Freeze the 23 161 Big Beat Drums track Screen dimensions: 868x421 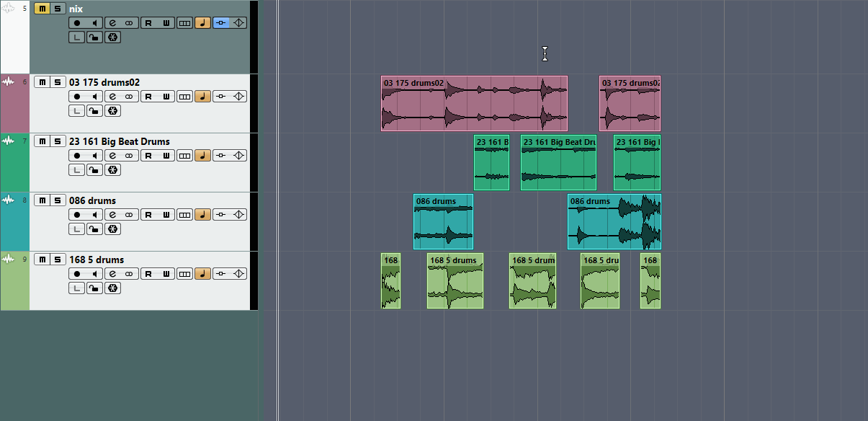[x=112, y=169]
